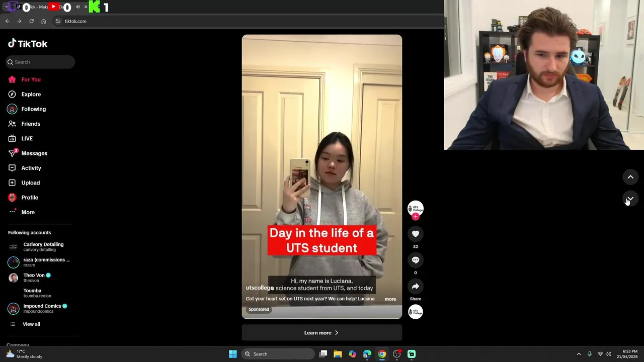Screen dimensions: 644x362
Task: Go to the Following feed
Action: tap(33, 109)
